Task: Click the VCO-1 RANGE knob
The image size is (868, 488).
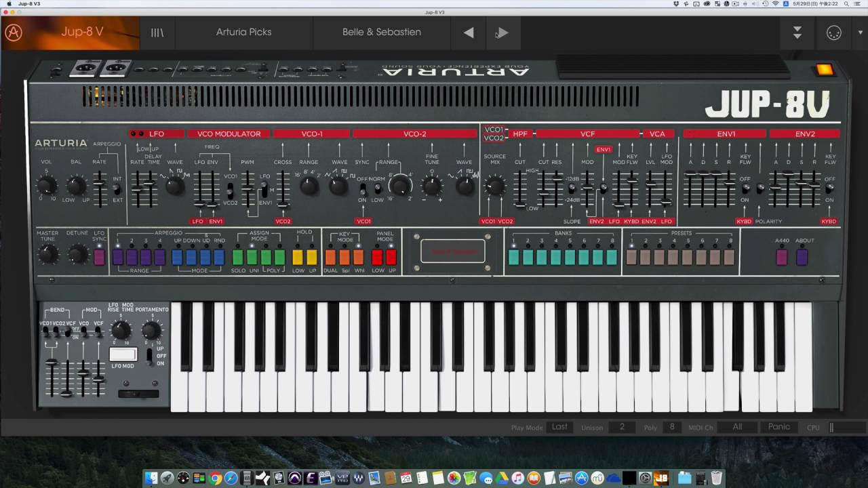Action: point(309,185)
